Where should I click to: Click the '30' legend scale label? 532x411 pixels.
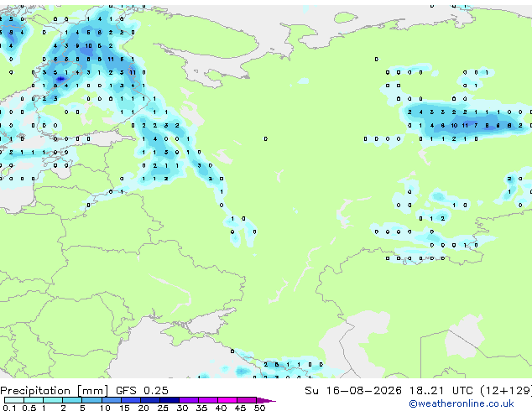(x=183, y=408)
